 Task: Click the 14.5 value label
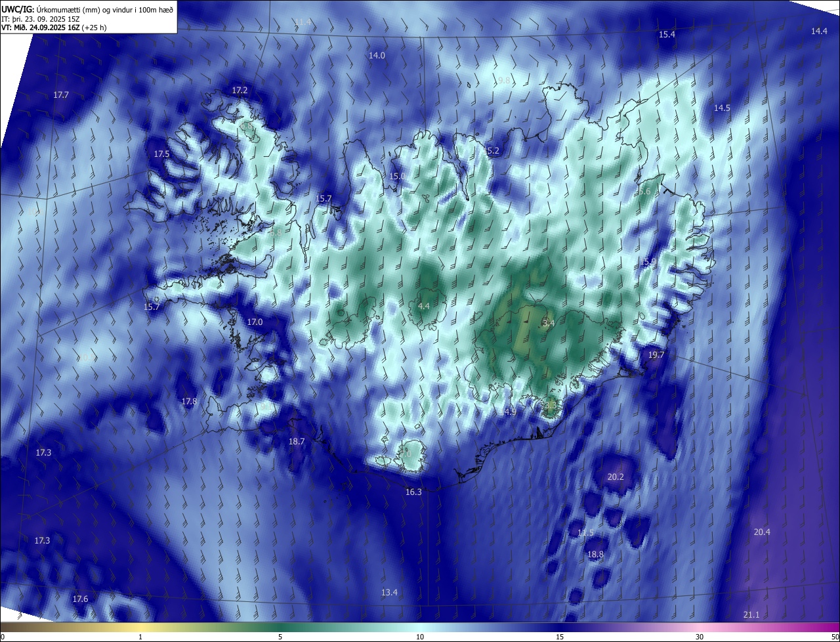pos(722,107)
